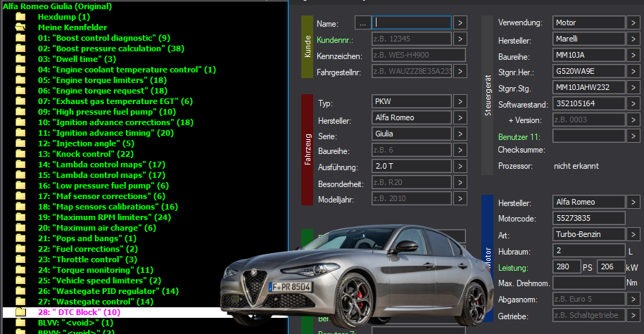This screenshot has height=334, width=644.
Task: Click folder icon for Engine torque limiters
Action: (20, 80)
